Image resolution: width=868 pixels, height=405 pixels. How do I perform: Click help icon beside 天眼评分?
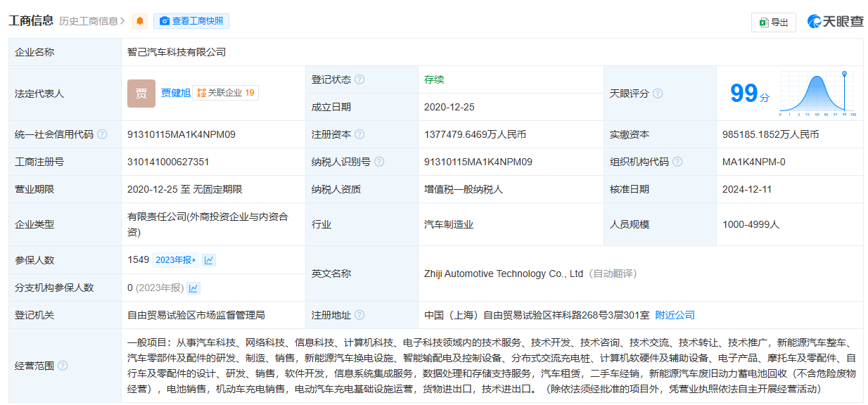pos(658,94)
